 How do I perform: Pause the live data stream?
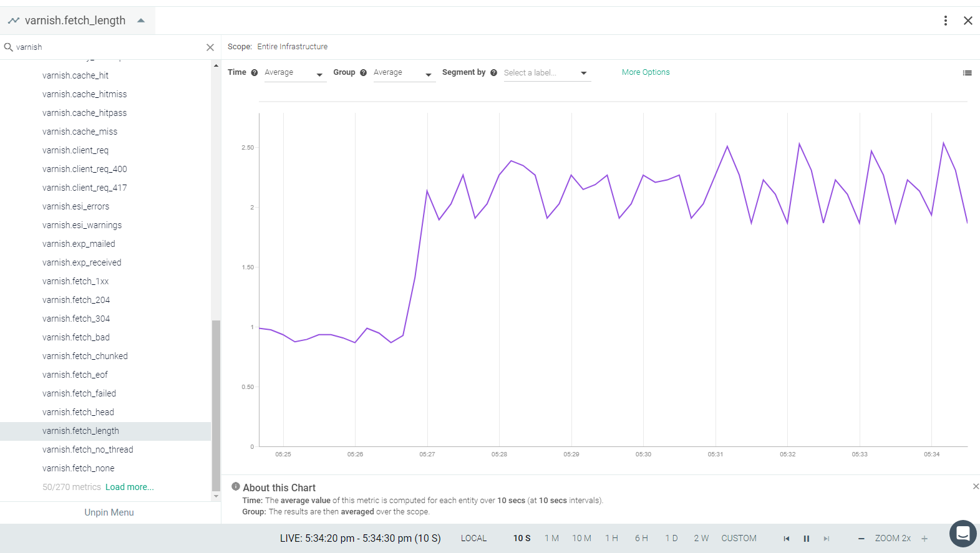806,539
